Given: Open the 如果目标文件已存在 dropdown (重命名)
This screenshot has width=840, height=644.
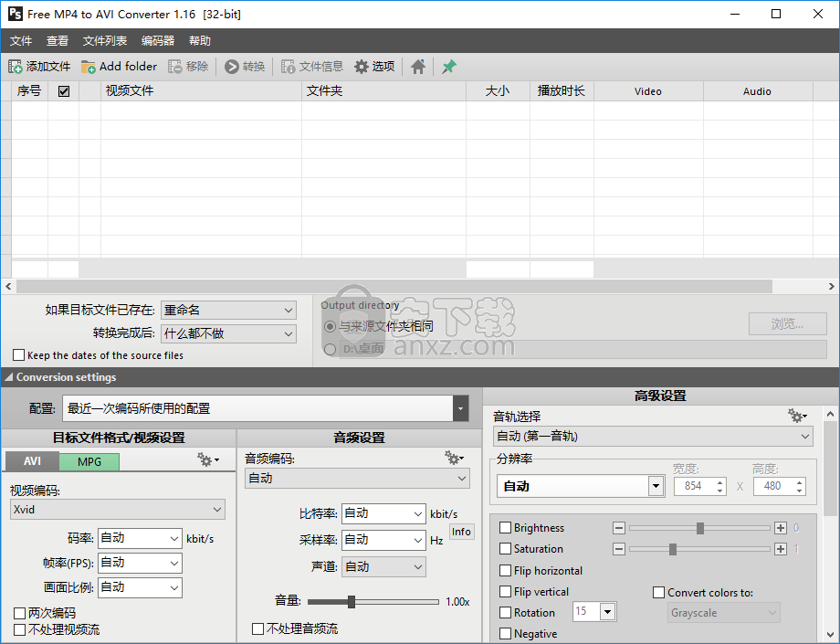Looking at the screenshot, I should 228,311.
